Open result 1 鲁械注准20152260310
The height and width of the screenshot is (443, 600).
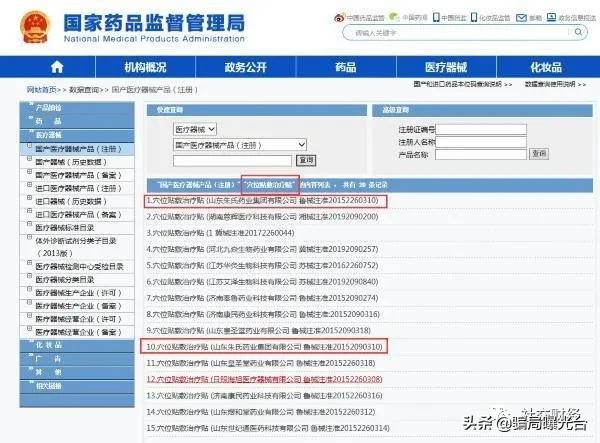click(262, 200)
